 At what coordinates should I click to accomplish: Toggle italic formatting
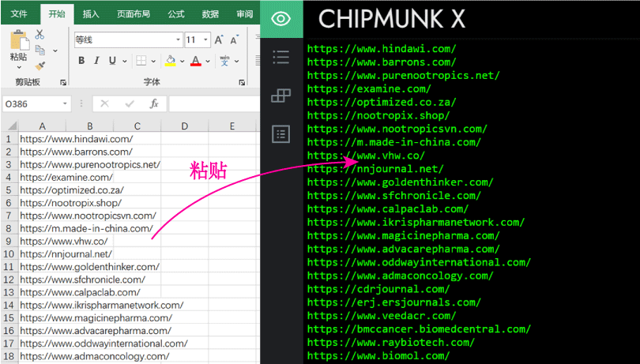point(96,61)
